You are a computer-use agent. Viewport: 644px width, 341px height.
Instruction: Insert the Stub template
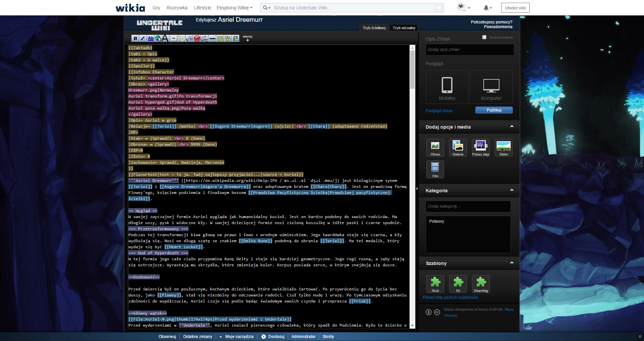(435, 284)
